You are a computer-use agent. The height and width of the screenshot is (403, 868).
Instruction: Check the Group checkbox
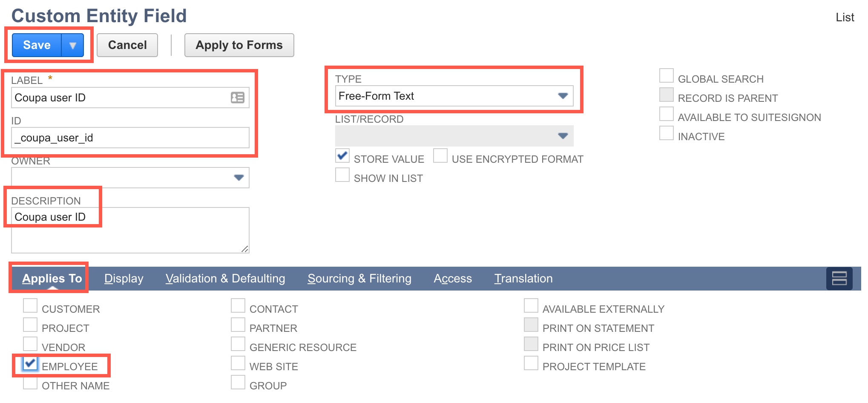pyautogui.click(x=238, y=383)
